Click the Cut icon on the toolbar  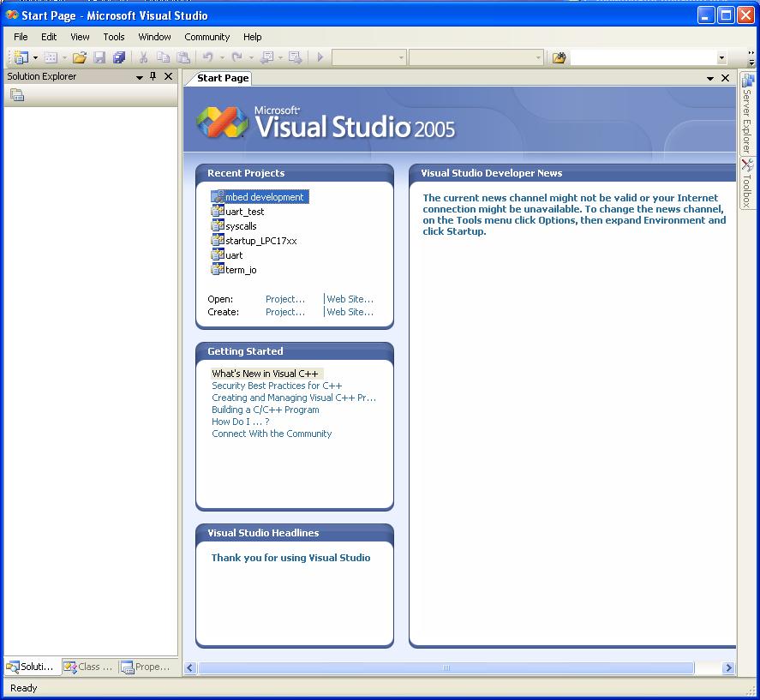144,57
